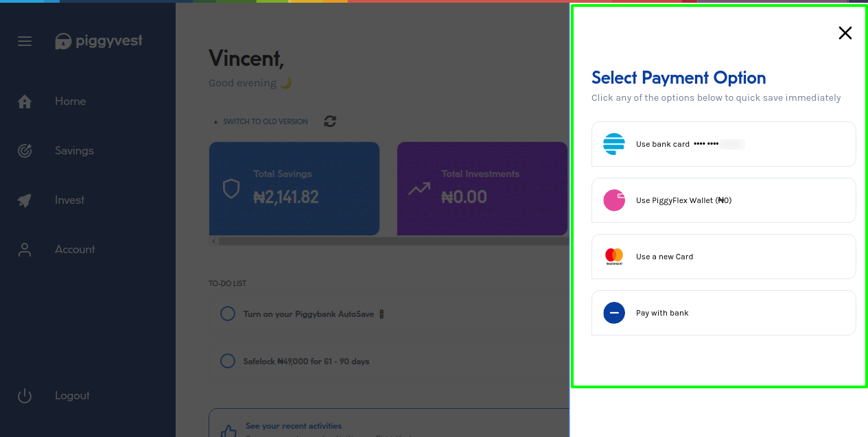Open the Total Savings card
The height and width of the screenshot is (437, 868).
coord(294,188)
